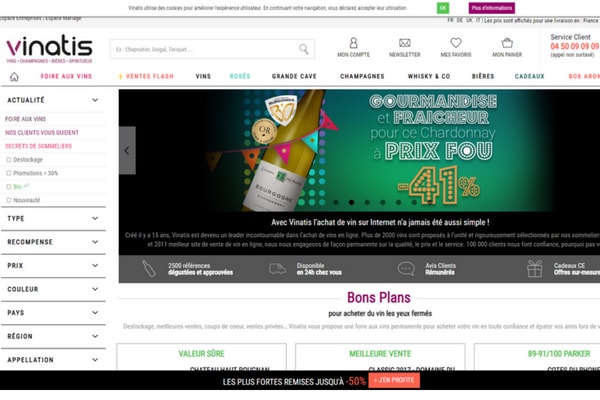600x400 pixels.
Task: Accept cookies with the OK button
Action: click(443, 8)
